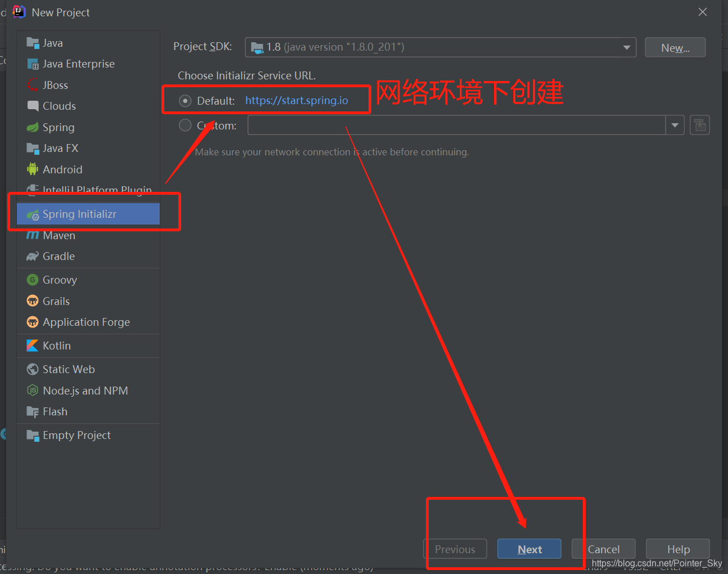Select the Empty Project text label
Image resolution: width=728 pixels, height=574 pixels.
[x=77, y=435]
